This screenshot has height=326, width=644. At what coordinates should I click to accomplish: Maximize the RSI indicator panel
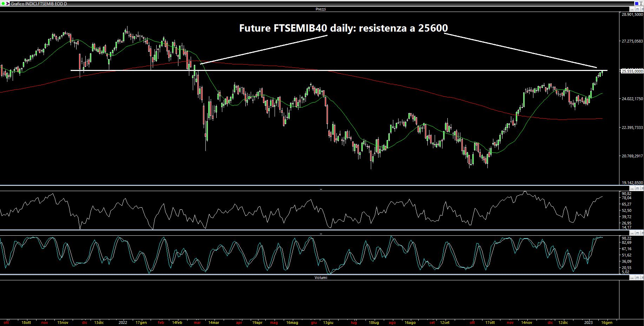[637, 189]
